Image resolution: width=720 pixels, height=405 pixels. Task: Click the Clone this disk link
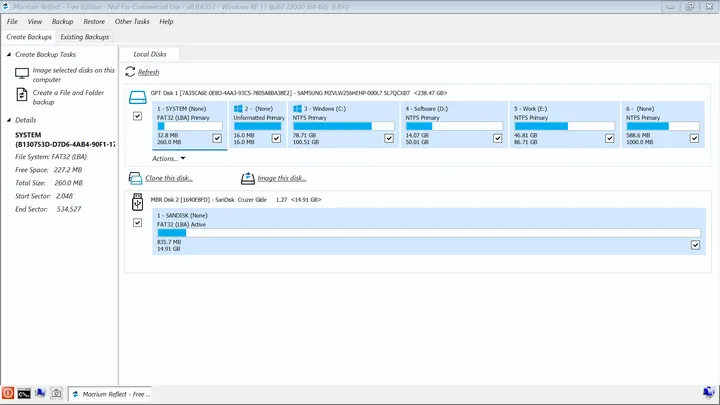pyautogui.click(x=169, y=178)
